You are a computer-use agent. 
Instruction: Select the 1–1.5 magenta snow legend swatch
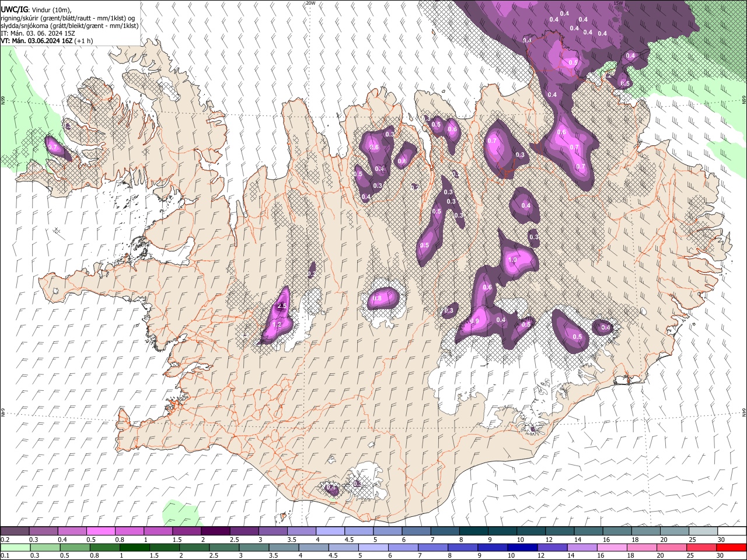pos(158,531)
